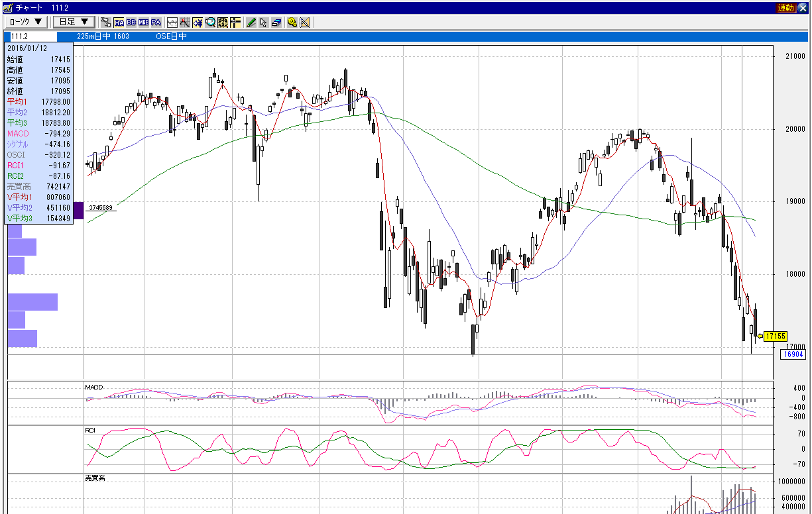Toggle the MA moving average indicator
Viewport: 812px width, 514px height.
(119, 22)
